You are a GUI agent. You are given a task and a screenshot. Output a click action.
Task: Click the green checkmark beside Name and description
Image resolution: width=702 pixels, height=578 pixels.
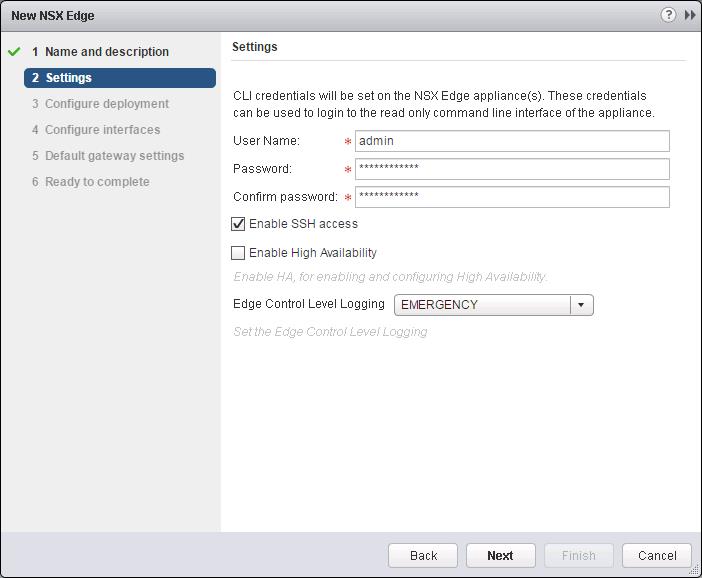[x=14, y=51]
